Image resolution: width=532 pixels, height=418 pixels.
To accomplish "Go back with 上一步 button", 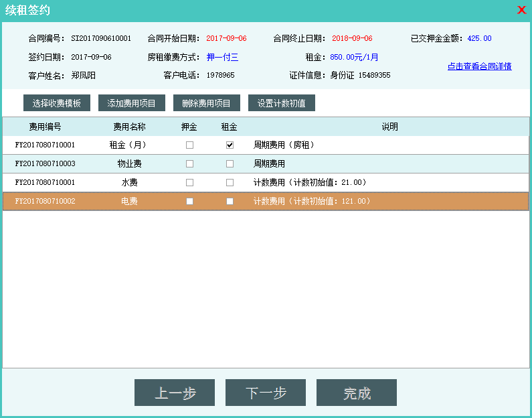I will (175, 393).
